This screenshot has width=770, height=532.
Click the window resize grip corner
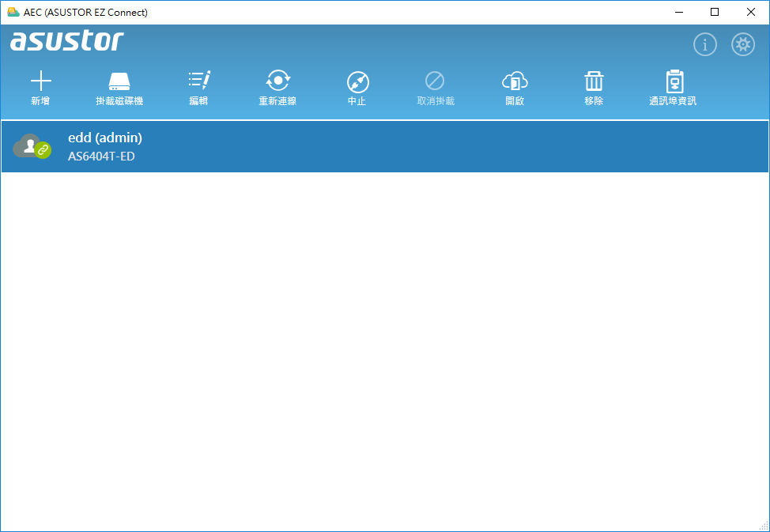(764, 526)
